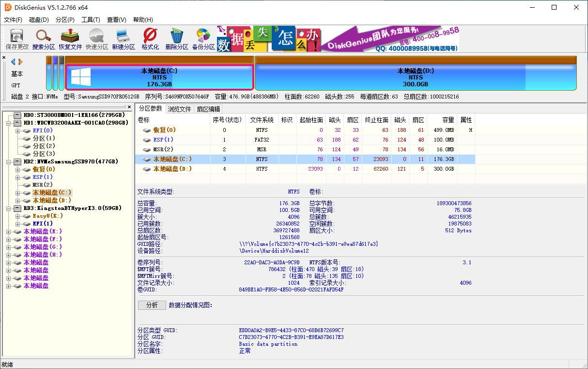Collapse the HD1 WDC disk tree node
This screenshot has width=588, height=369.
9,123
